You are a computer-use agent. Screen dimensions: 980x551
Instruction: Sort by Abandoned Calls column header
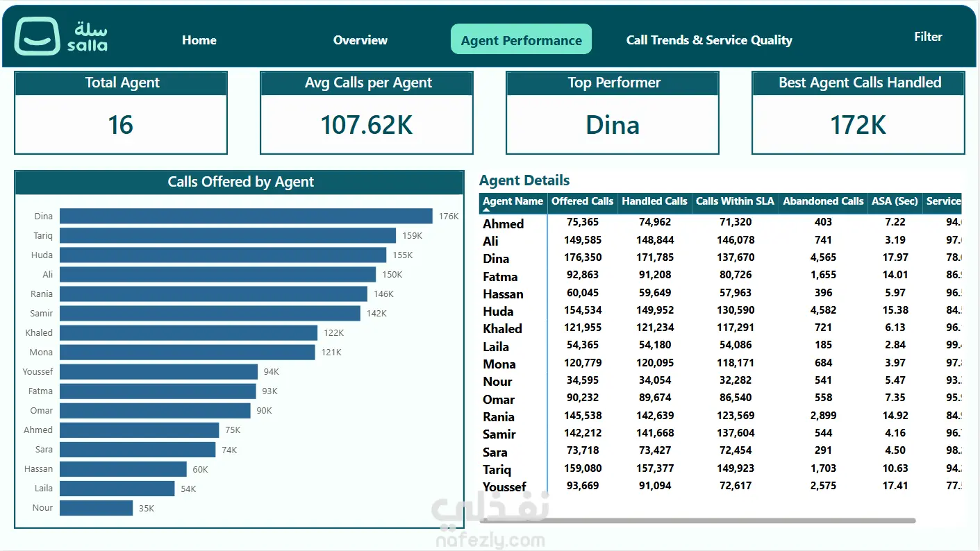[x=823, y=201]
